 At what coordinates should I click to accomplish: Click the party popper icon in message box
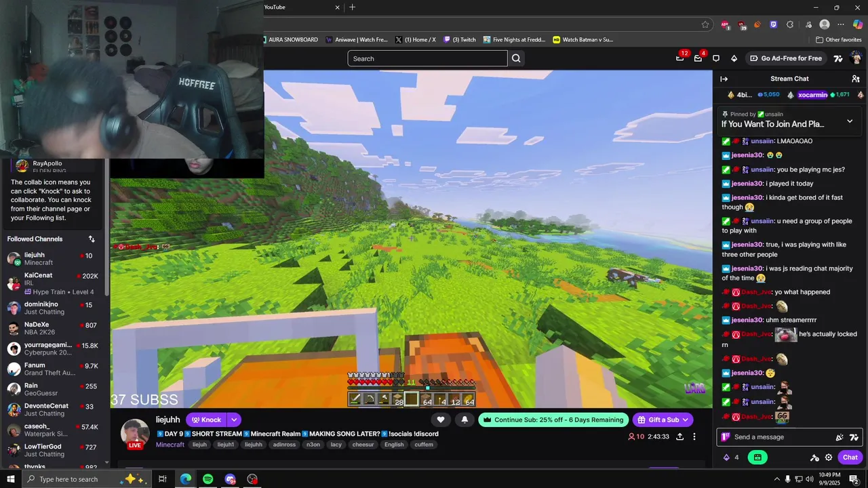[840, 437]
